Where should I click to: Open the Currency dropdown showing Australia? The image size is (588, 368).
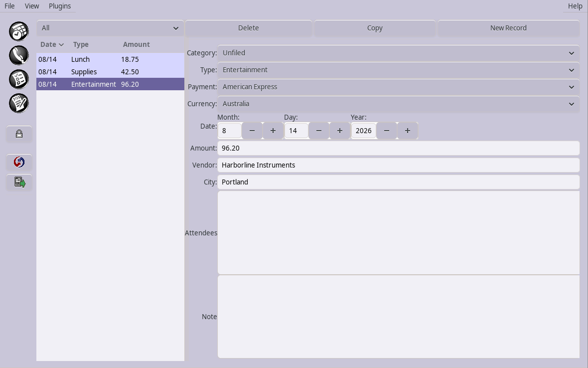click(x=399, y=104)
